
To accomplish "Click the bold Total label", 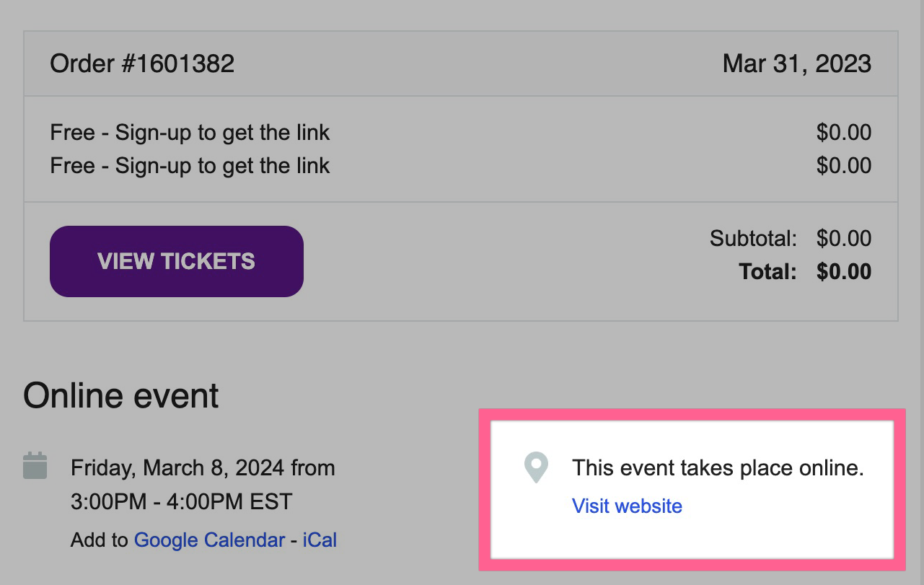I will [x=767, y=272].
